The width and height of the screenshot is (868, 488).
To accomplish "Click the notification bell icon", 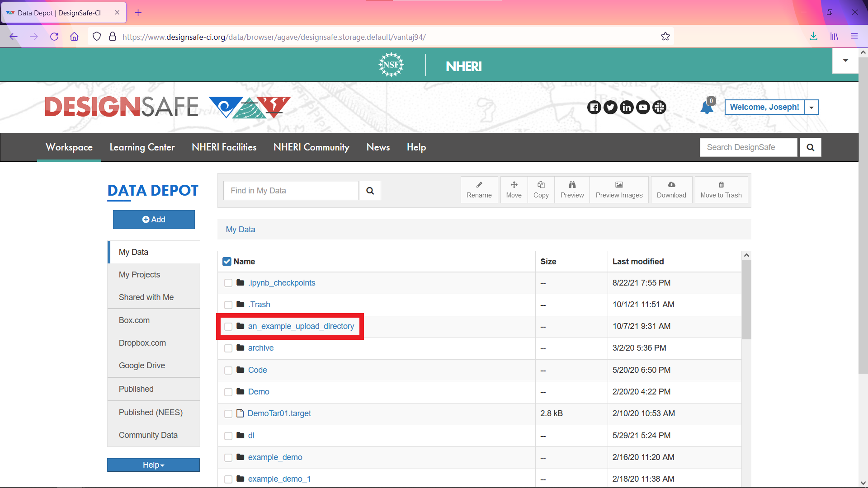I will coord(707,108).
